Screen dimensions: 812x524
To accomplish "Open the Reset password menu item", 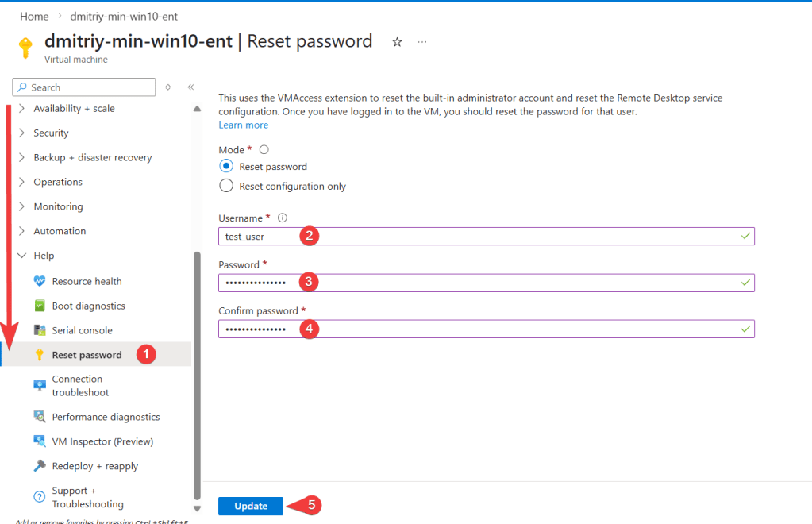I will click(x=87, y=355).
